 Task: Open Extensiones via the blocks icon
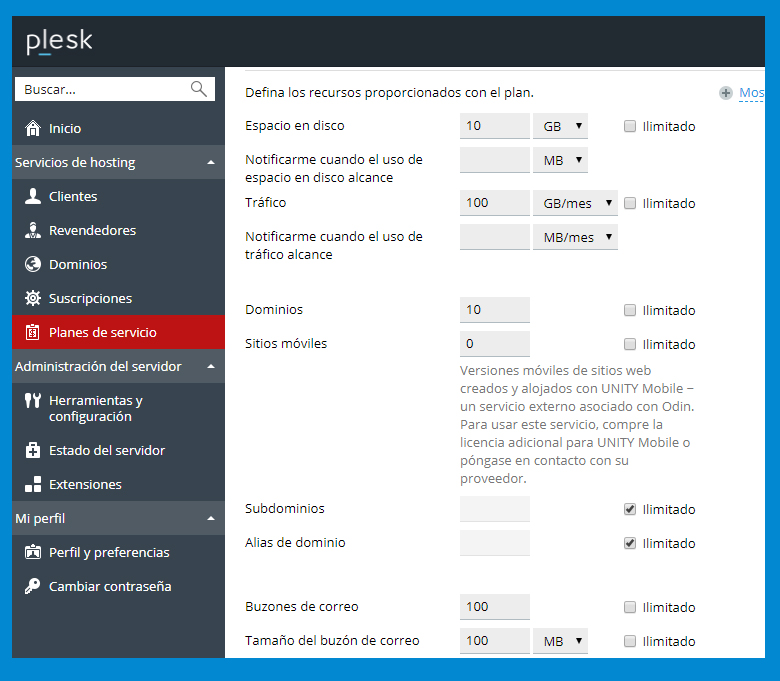tap(33, 484)
